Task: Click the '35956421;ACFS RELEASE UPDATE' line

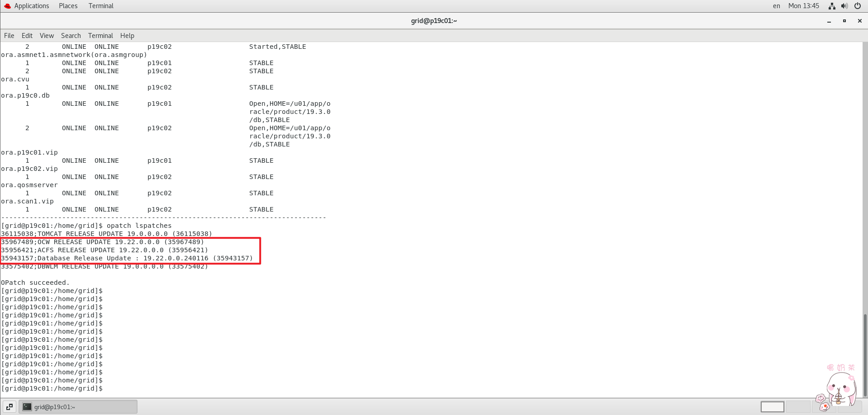Action: [104, 250]
